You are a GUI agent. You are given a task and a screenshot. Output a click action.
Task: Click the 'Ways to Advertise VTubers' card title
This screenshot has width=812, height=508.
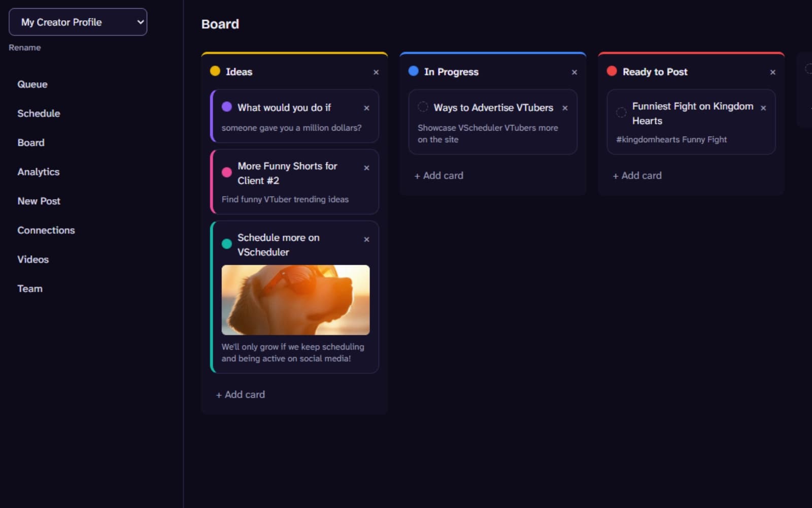493,108
